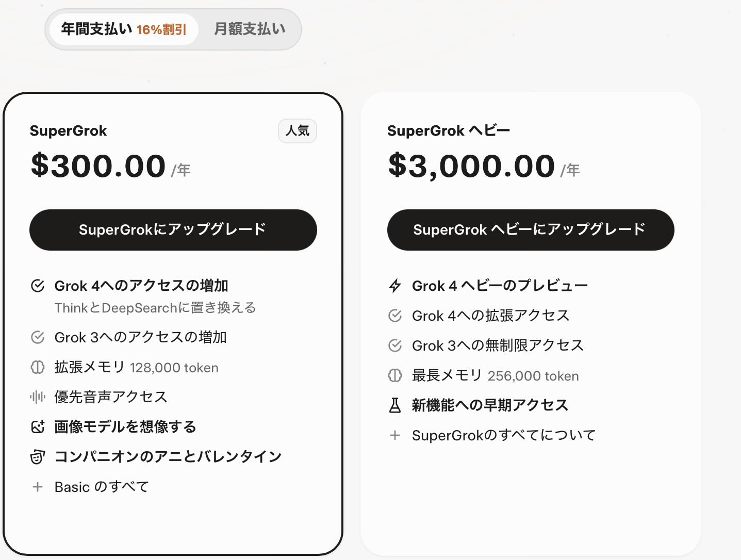Click the image model icon in SuperGrok plan

point(38,426)
